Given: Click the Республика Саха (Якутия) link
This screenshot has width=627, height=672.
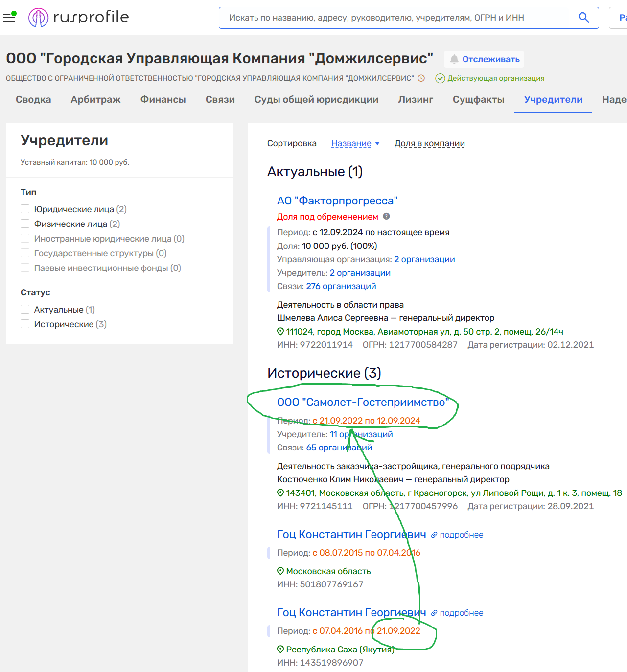Looking at the screenshot, I should (340, 650).
